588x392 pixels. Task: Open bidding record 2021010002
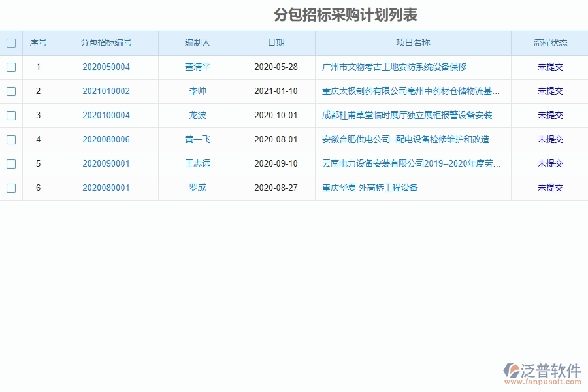coord(106,91)
